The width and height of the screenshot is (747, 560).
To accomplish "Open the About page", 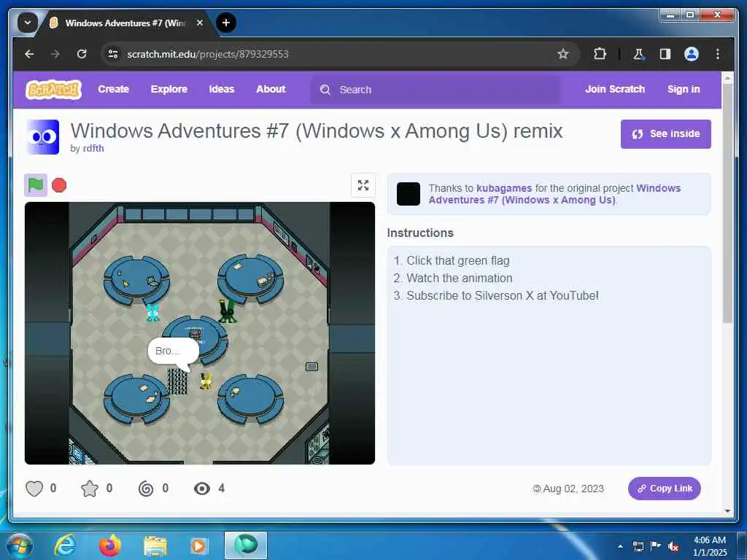I will point(271,89).
